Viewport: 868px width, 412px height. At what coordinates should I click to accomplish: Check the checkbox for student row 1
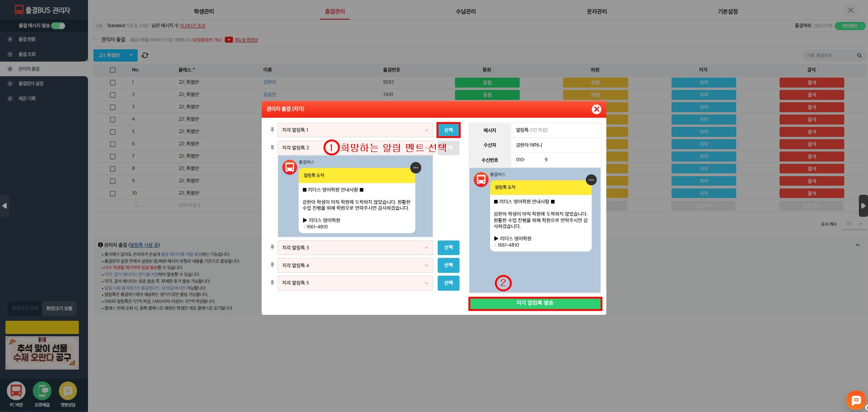[x=113, y=83]
